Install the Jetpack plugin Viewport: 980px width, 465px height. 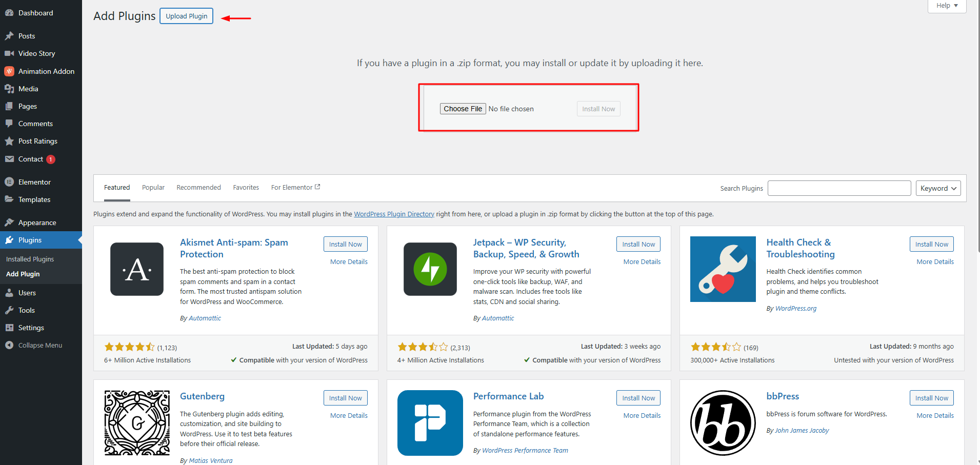point(638,244)
